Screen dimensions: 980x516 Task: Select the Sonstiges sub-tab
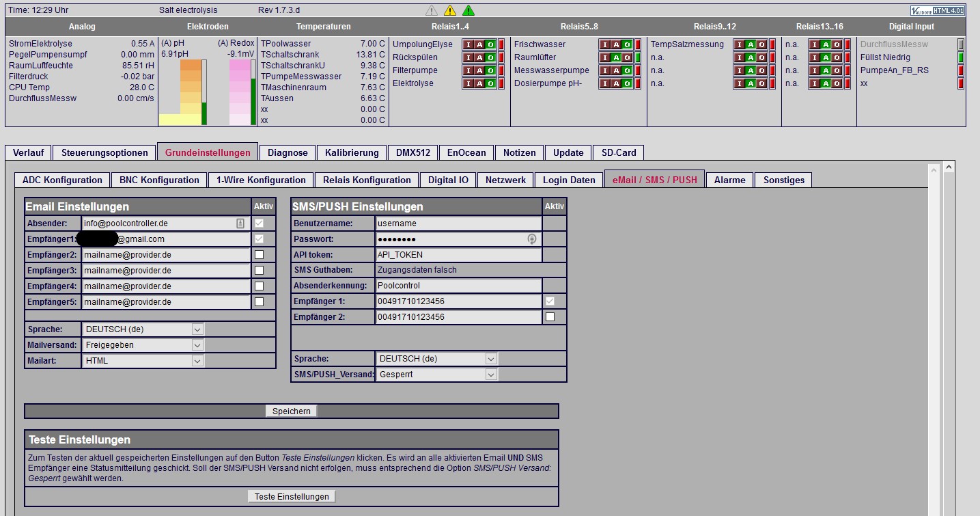point(783,180)
